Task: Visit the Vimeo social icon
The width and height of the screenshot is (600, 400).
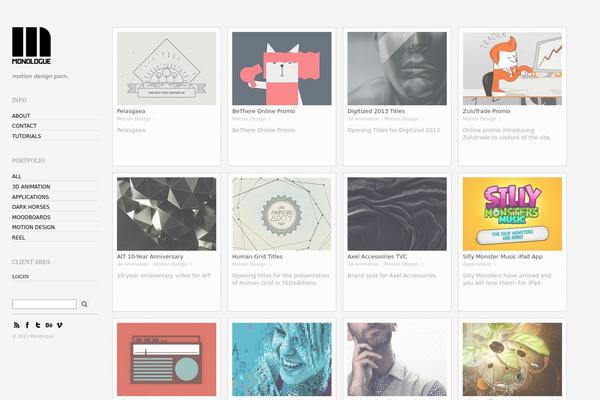Action: pyautogui.click(x=59, y=325)
